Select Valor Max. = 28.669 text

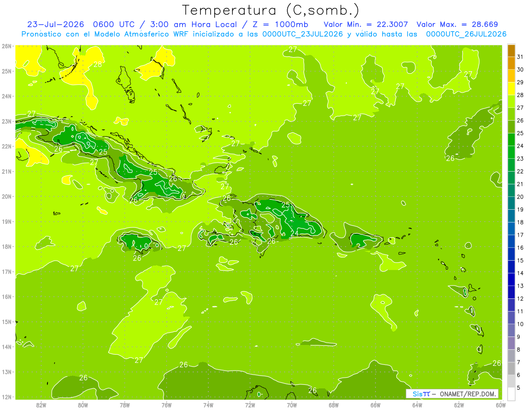(x=457, y=24)
